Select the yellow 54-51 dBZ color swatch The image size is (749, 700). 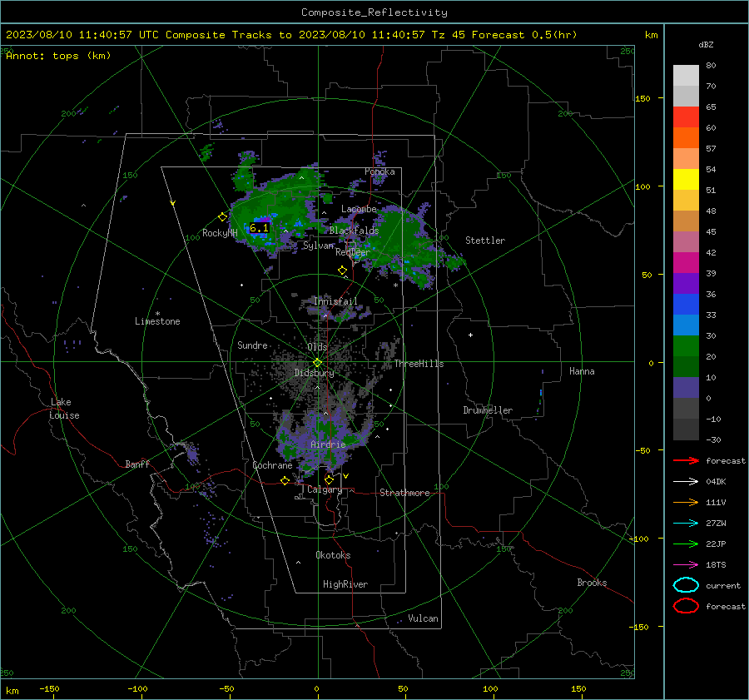[x=686, y=180]
